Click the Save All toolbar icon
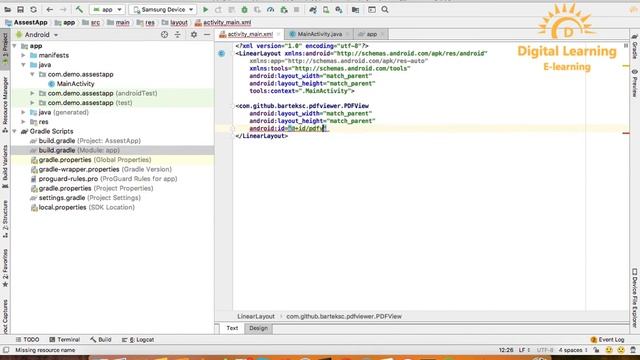 [20, 9]
